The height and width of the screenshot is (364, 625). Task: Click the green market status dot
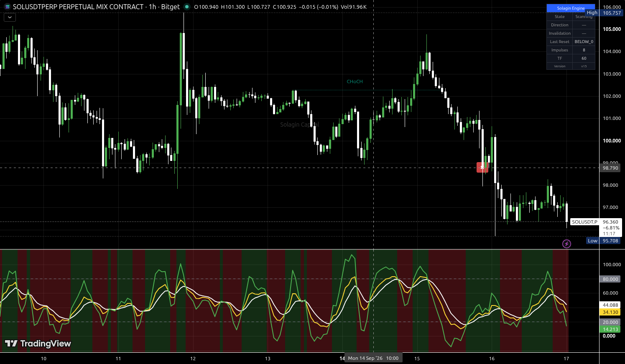pos(187,7)
